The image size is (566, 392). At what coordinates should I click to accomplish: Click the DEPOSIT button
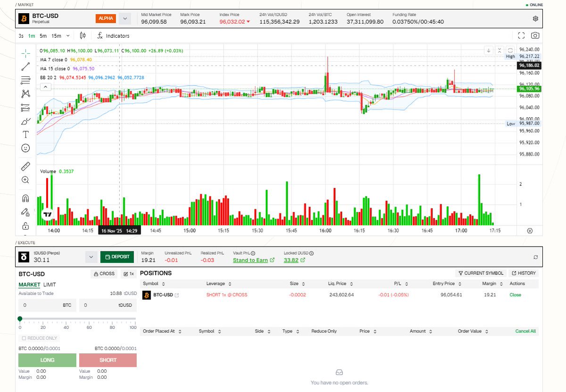(x=117, y=257)
